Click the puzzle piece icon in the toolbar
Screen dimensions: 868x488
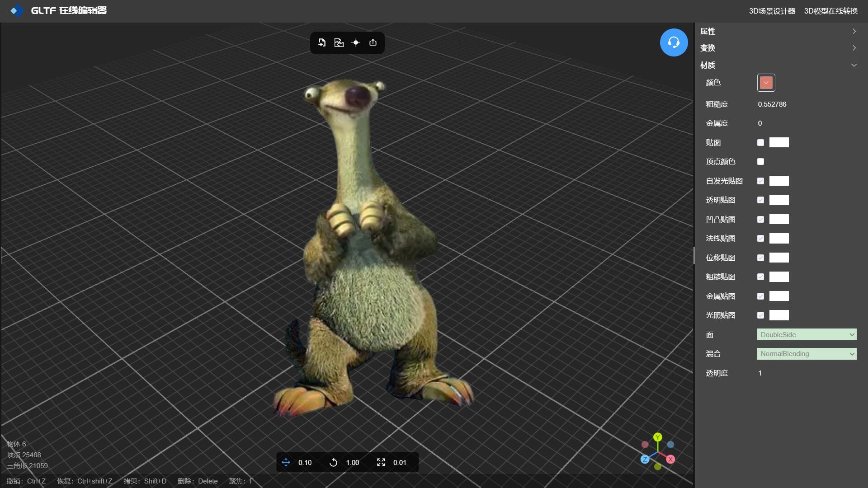(x=339, y=42)
